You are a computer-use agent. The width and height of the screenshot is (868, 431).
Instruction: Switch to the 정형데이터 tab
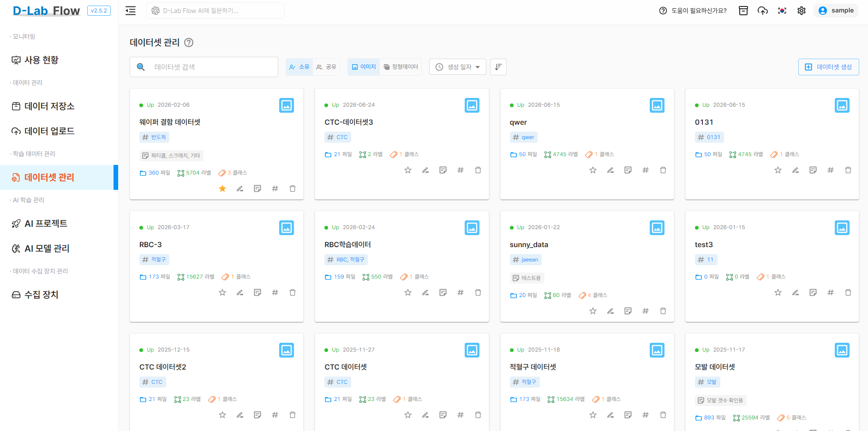pyautogui.click(x=401, y=67)
